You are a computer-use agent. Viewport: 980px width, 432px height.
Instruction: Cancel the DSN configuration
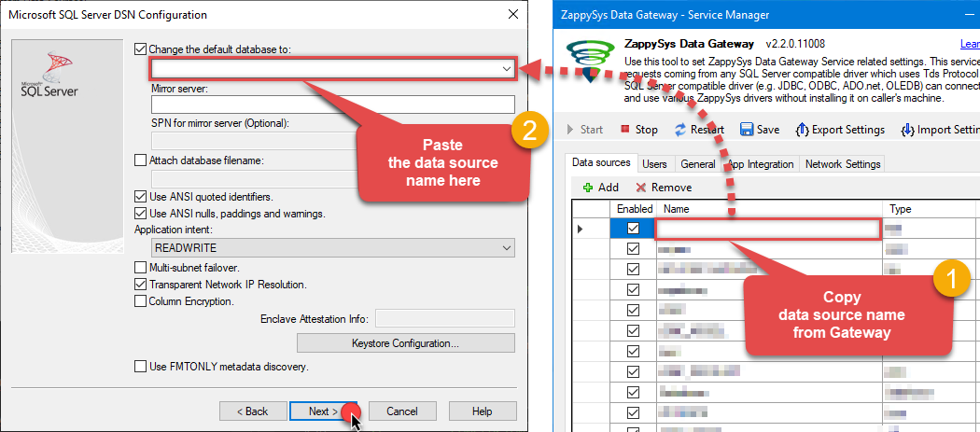[x=402, y=411]
